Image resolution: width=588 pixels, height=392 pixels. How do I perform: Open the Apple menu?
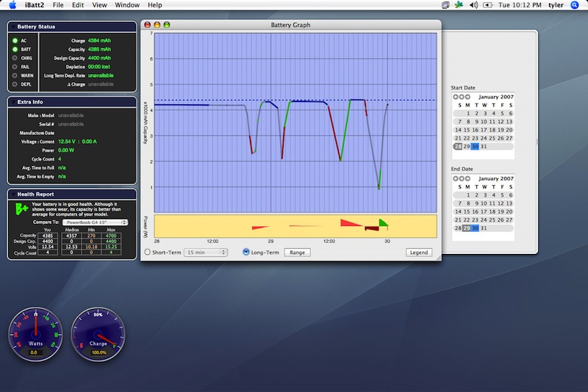coord(12,5)
